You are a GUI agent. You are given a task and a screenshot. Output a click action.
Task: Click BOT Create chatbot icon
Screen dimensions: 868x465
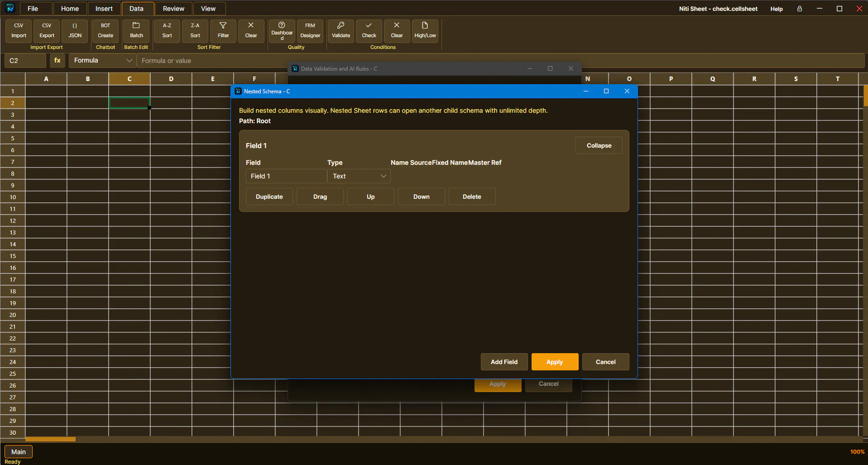click(106, 31)
